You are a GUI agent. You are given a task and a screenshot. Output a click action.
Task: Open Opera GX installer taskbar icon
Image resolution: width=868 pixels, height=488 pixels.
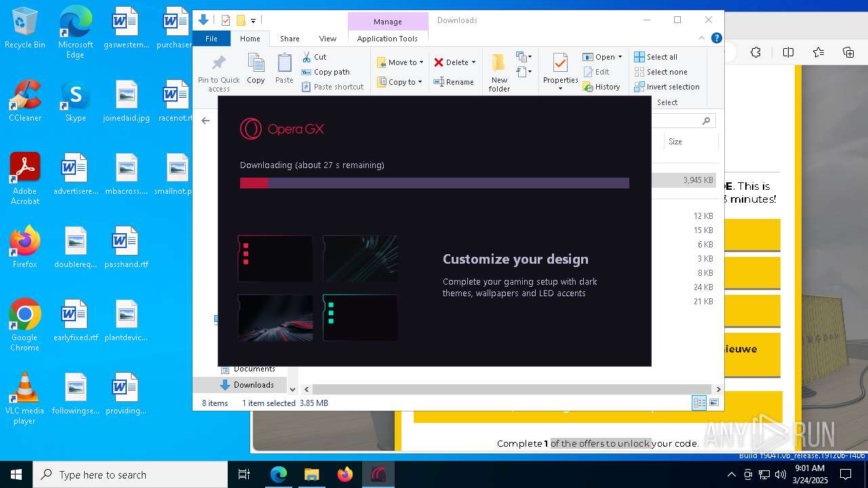coord(378,474)
